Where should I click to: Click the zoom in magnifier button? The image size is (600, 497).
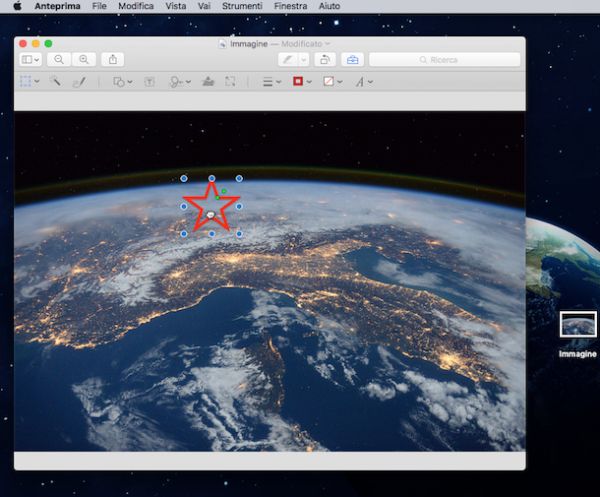click(x=84, y=60)
